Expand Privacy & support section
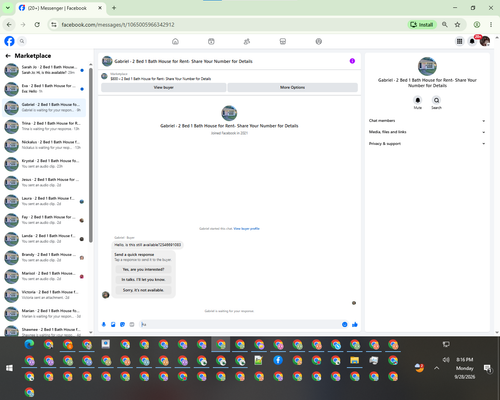Viewport: 500px width, 400px height. [427, 144]
